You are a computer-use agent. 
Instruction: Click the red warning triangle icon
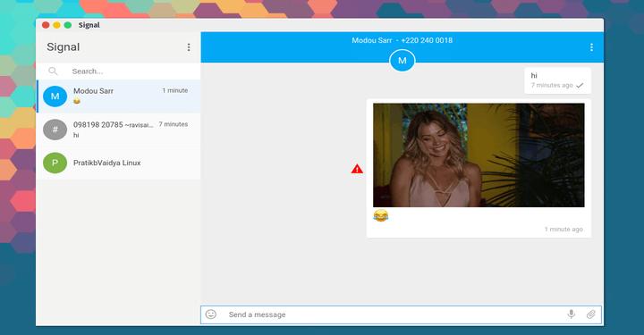tap(357, 169)
